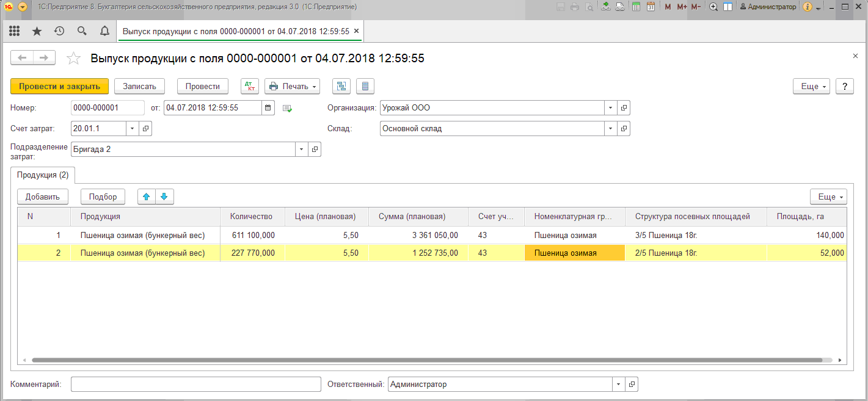This screenshot has width=868, height=401.
Task: Expand Счет затрат 20.01.1 dropdown
Action: click(133, 129)
